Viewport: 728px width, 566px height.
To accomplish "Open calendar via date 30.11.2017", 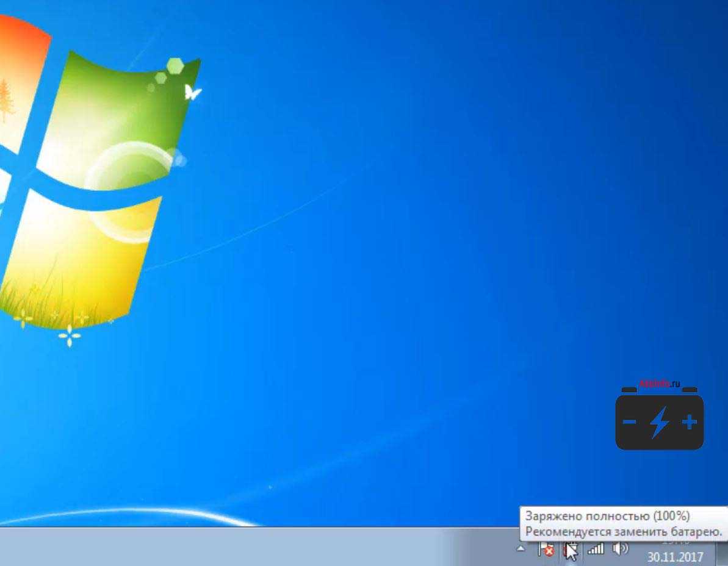I will [x=675, y=557].
